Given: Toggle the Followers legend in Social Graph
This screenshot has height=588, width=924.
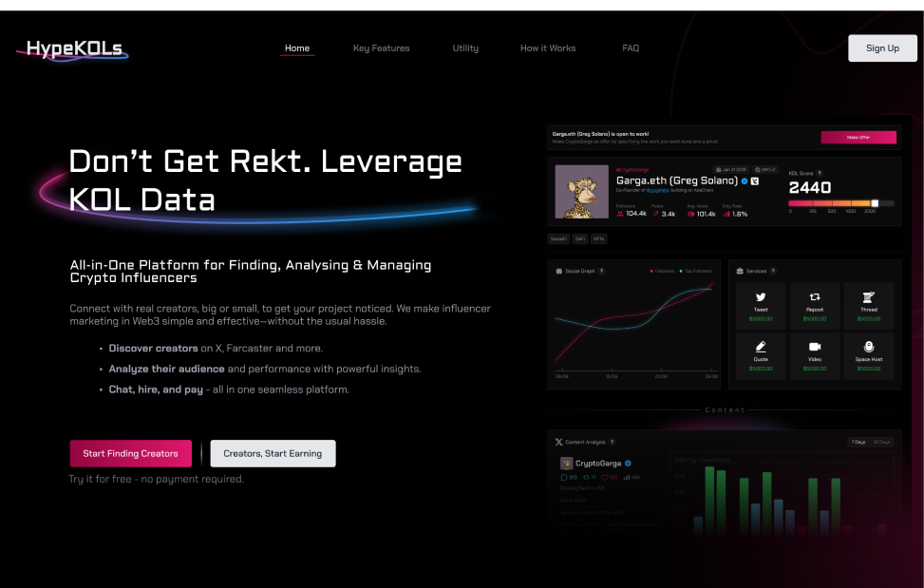Looking at the screenshot, I should point(661,271).
